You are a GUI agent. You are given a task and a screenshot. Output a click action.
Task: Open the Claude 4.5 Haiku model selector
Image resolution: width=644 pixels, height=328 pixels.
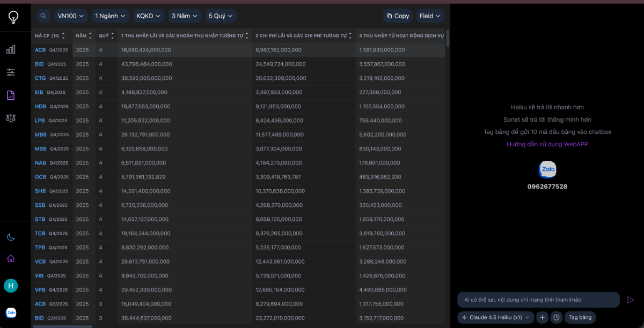coord(495,317)
